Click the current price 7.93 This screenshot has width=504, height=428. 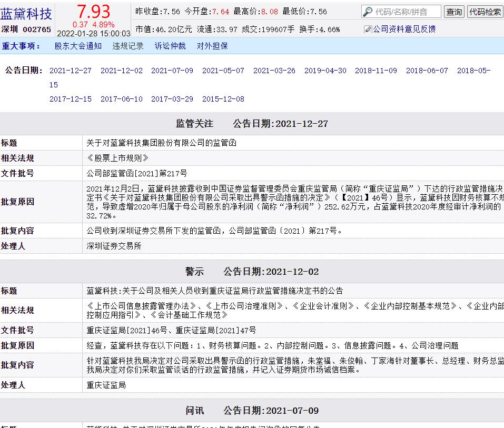[x=93, y=12]
